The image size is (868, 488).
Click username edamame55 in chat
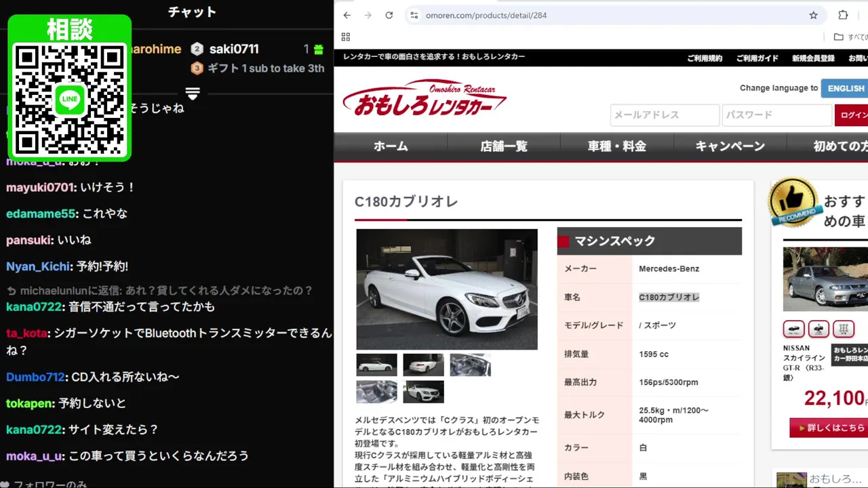(x=41, y=213)
